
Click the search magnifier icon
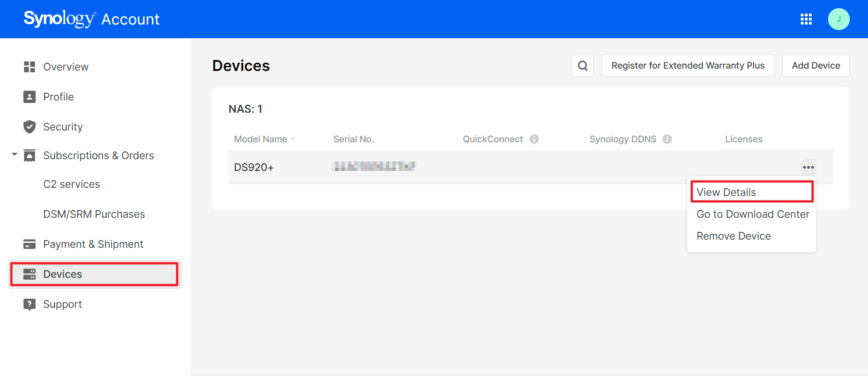(x=582, y=66)
